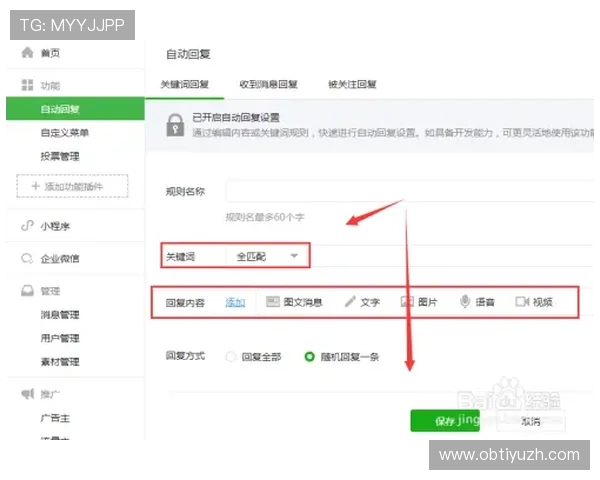Click the home icon beside 首页
Screen dimensions: 600x480
[x=27, y=52]
